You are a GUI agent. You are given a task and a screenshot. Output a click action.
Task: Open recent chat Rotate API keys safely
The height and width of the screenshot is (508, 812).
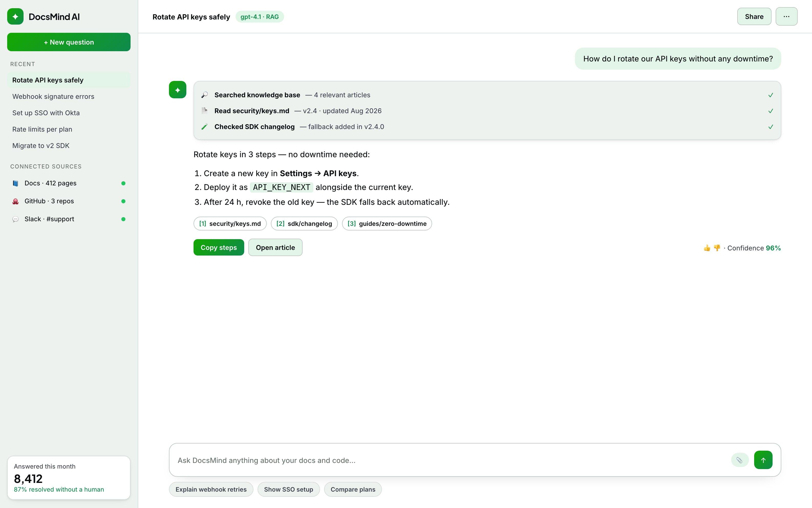coord(69,80)
